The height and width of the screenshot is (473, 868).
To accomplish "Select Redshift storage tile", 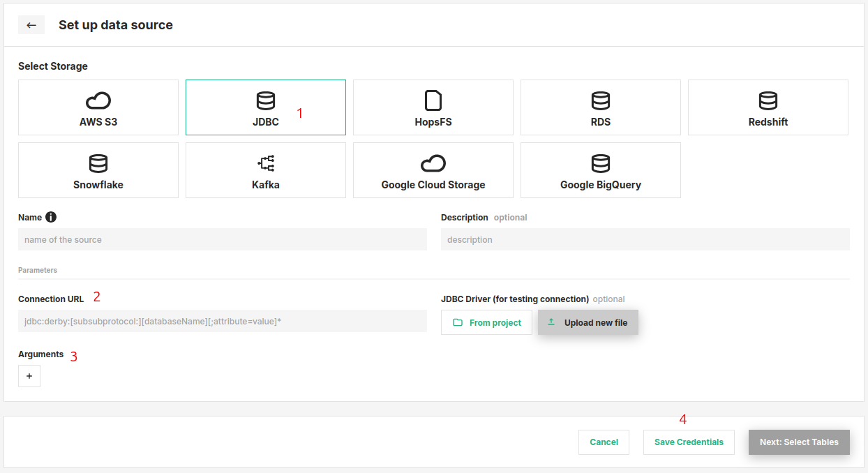I will pos(768,107).
